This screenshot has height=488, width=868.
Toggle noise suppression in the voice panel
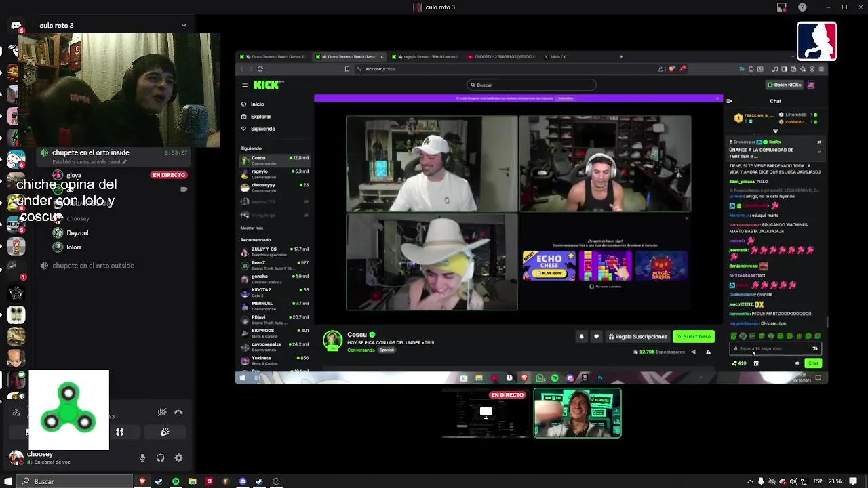(x=162, y=412)
